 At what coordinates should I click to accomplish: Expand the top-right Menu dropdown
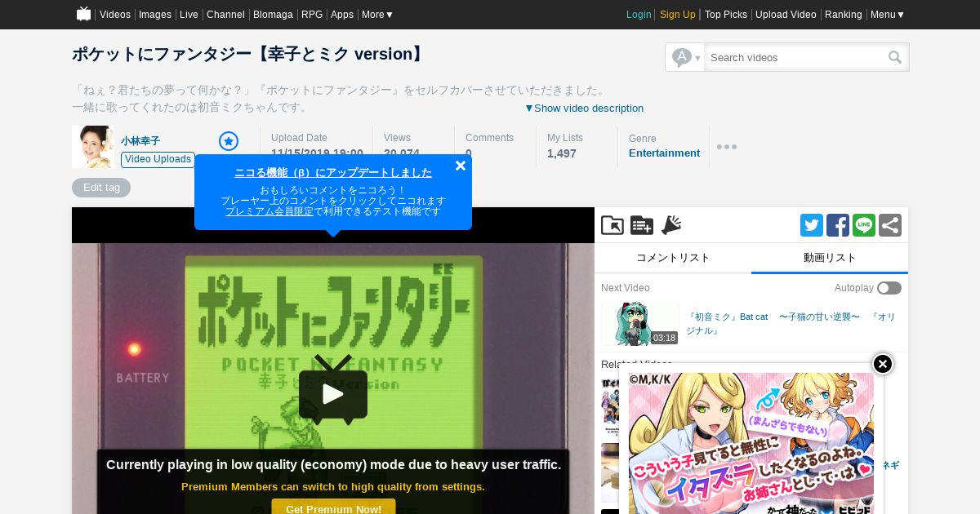point(888,15)
